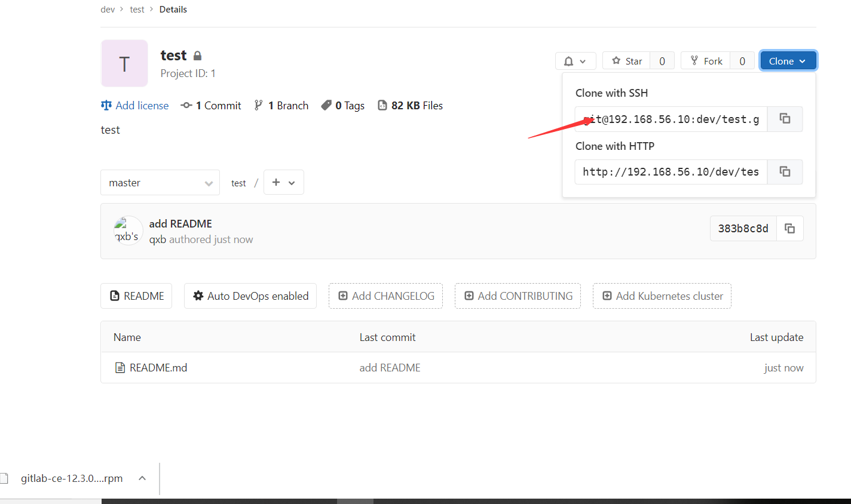Click the Project ID: 1 text
The height and width of the screenshot is (504, 851).
point(188,73)
